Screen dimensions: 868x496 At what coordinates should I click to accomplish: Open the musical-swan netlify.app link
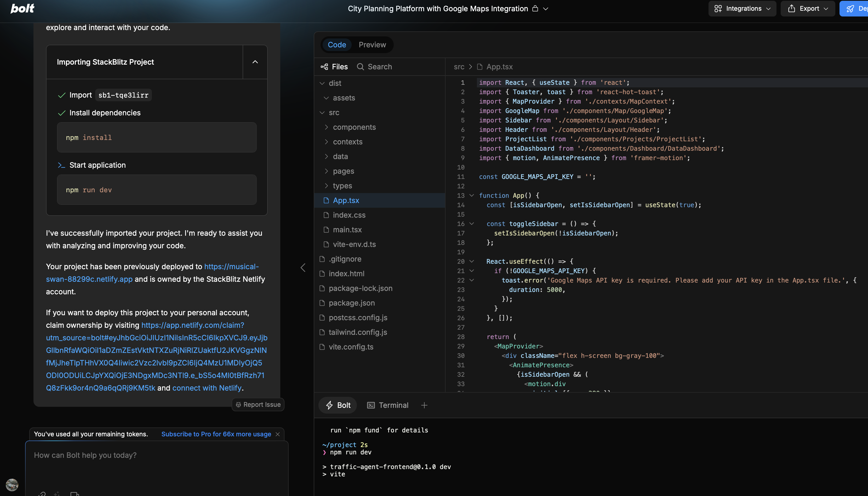(89, 279)
